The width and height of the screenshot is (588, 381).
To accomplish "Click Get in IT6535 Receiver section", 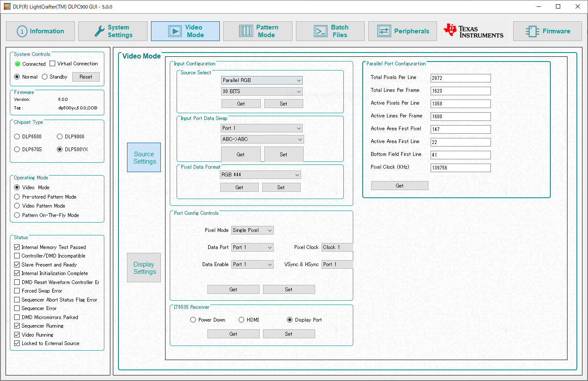I will [233, 334].
